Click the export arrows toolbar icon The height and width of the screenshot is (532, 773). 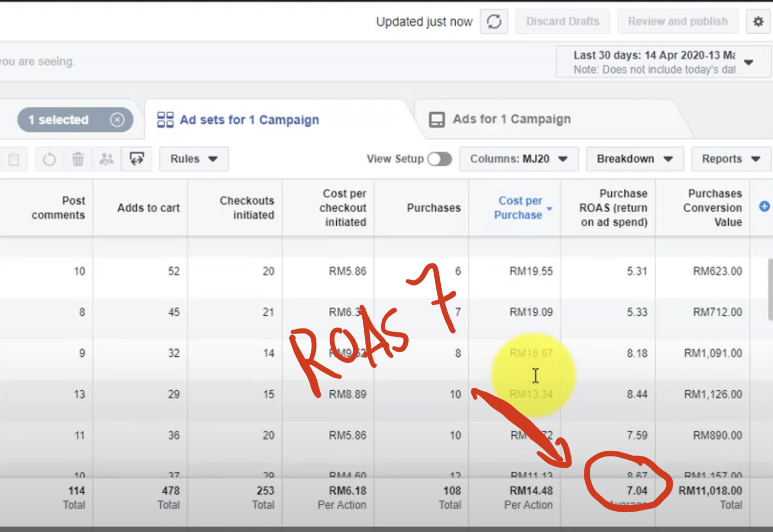(137, 159)
